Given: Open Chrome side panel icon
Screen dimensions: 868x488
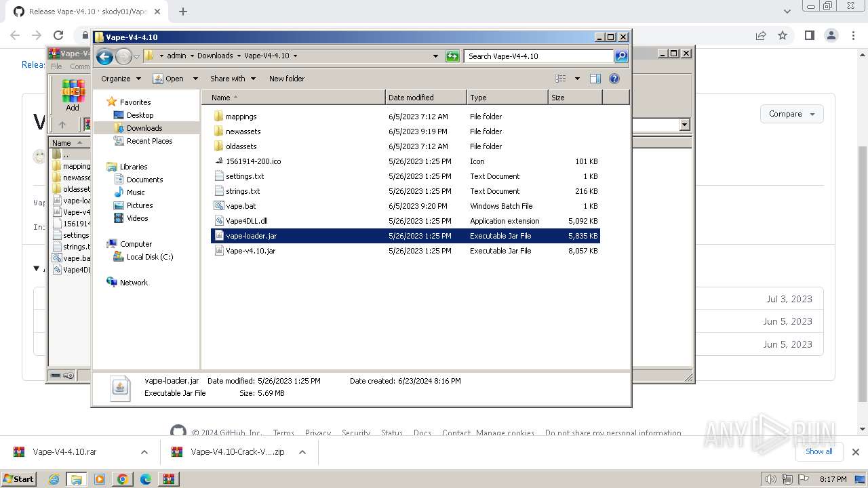Looking at the screenshot, I should (809, 35).
